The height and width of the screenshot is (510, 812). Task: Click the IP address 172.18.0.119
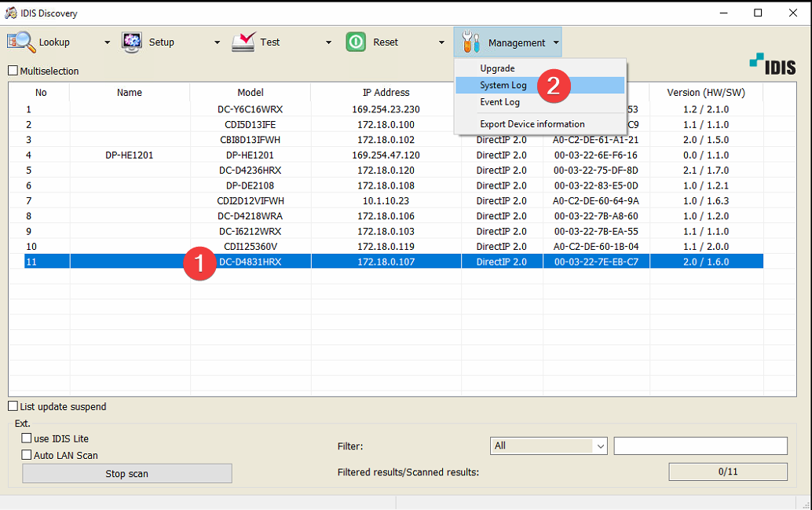386,246
